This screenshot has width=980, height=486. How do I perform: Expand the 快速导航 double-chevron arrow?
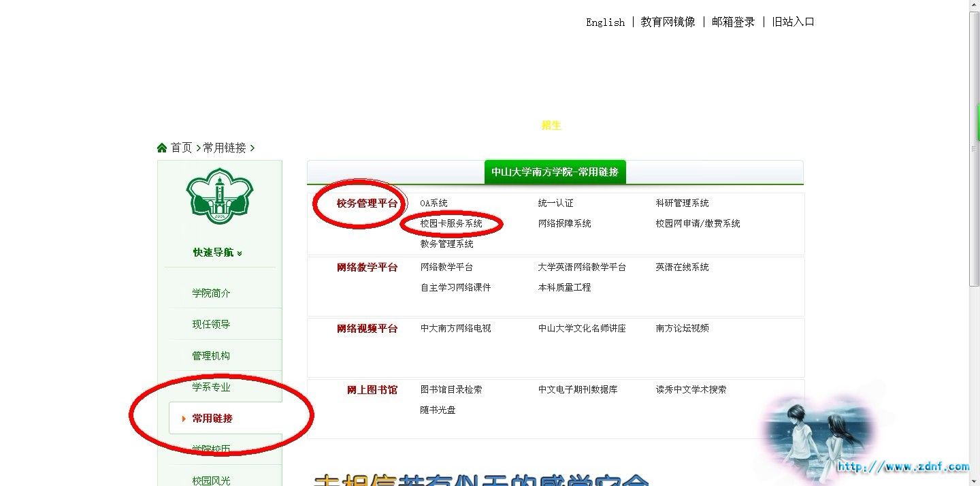[240, 253]
